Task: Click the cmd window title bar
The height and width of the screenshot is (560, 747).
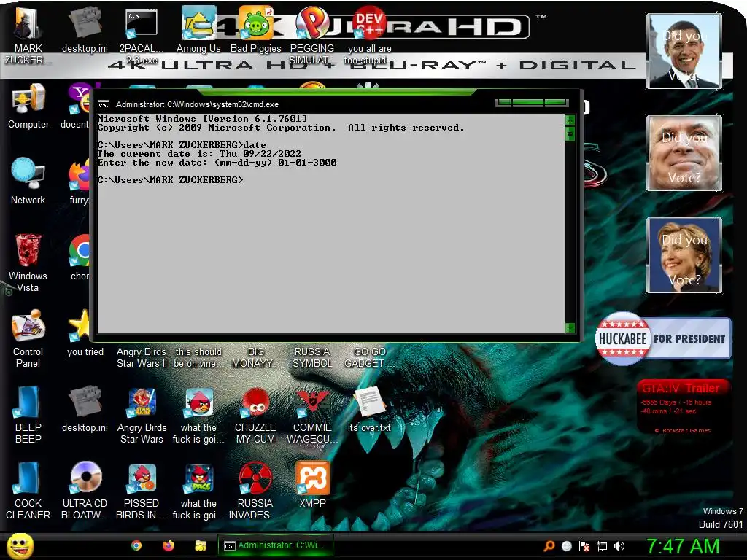Action: [x=295, y=104]
